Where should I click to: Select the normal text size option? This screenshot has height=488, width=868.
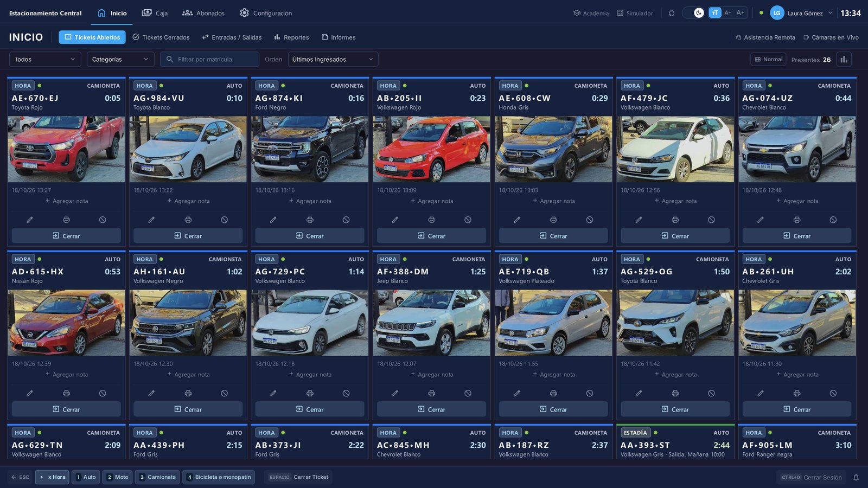(x=715, y=12)
